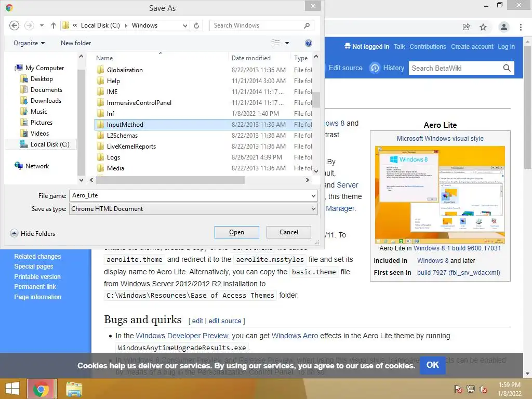The width and height of the screenshot is (532, 399).
Task: Open the Save as type combo box
Action: pyautogui.click(x=193, y=209)
